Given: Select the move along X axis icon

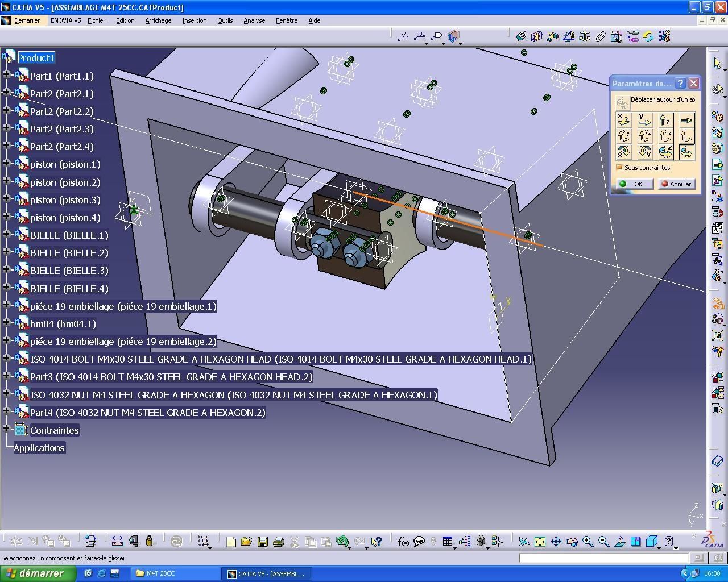Looking at the screenshot, I should click(624, 120).
